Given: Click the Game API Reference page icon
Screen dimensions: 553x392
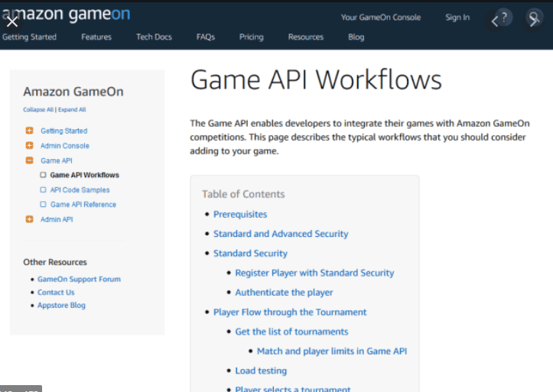Looking at the screenshot, I should [x=44, y=204].
